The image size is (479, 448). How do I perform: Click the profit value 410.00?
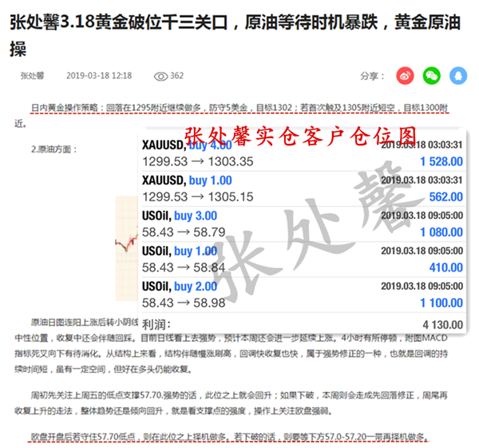click(446, 268)
